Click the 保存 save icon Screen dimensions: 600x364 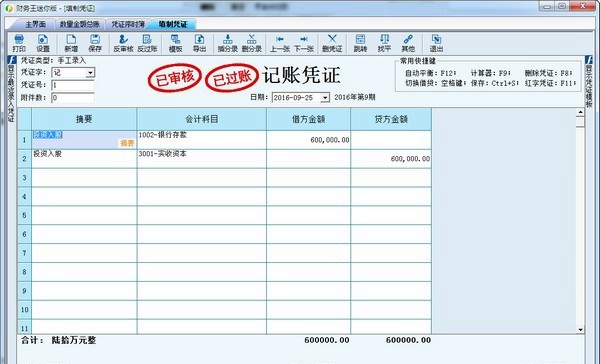click(x=95, y=43)
